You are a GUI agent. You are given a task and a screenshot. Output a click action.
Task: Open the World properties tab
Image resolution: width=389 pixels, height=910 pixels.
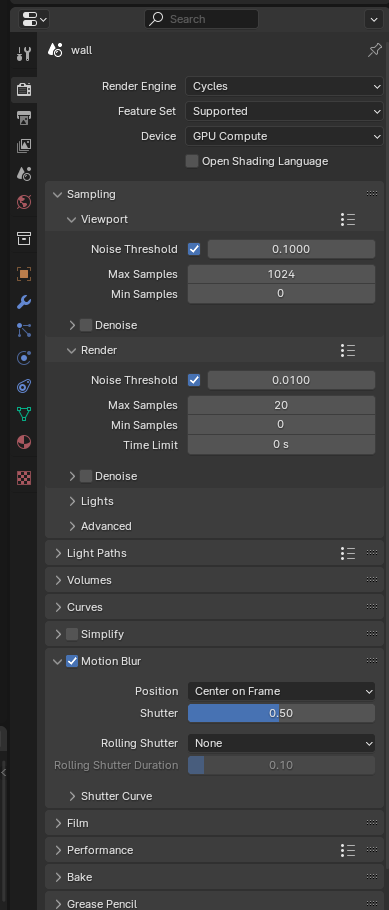[24, 202]
